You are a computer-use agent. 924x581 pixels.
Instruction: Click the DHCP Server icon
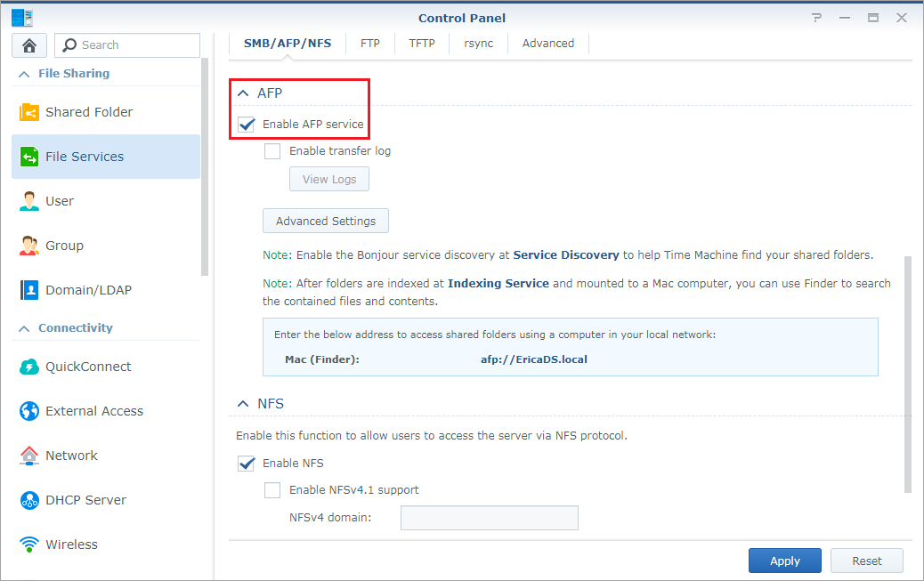pos(28,500)
